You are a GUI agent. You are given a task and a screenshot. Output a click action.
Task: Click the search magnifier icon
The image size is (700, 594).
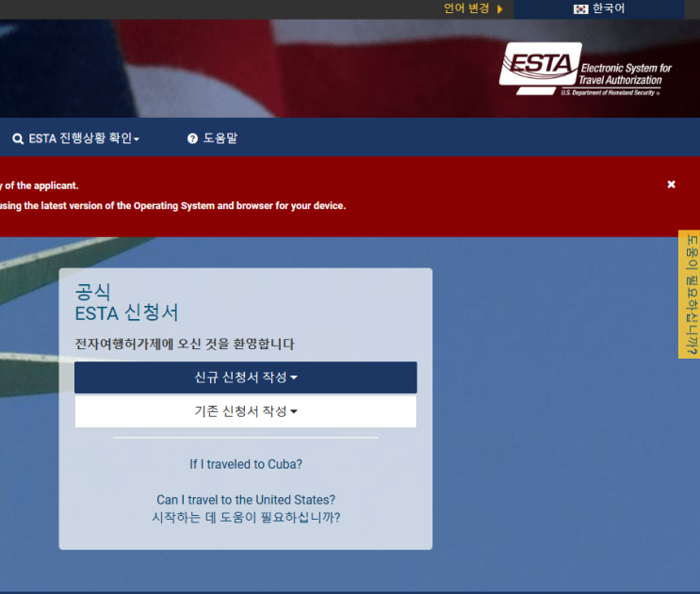(18, 139)
